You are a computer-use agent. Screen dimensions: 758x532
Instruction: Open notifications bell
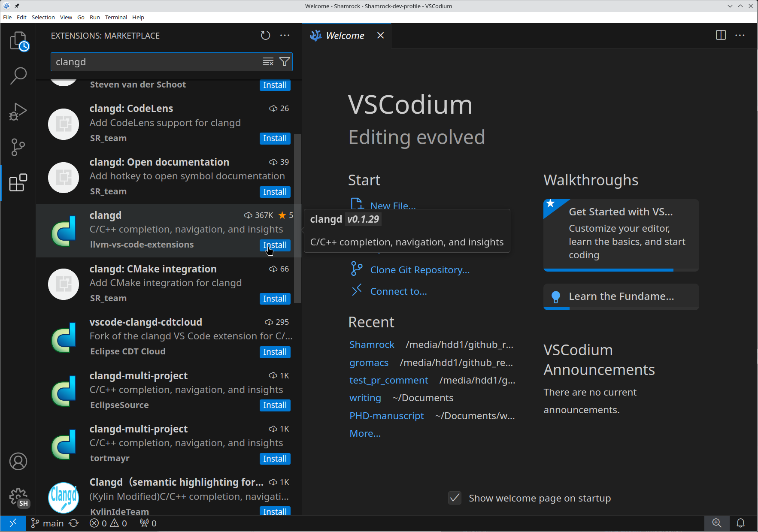click(741, 523)
